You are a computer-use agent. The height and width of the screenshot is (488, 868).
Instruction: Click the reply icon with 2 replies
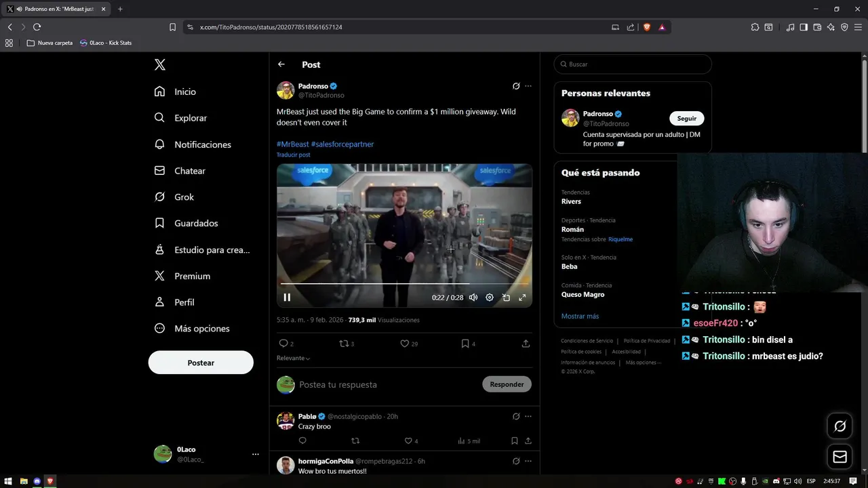tap(286, 344)
